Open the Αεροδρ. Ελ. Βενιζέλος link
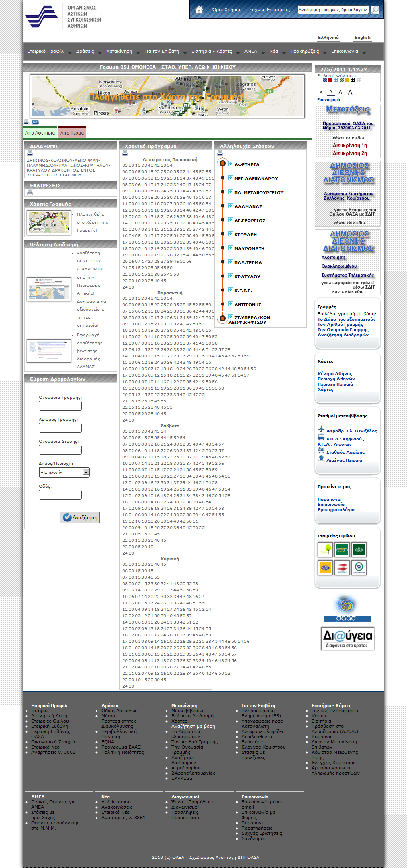The width and height of the screenshot is (407, 868). click(x=351, y=431)
